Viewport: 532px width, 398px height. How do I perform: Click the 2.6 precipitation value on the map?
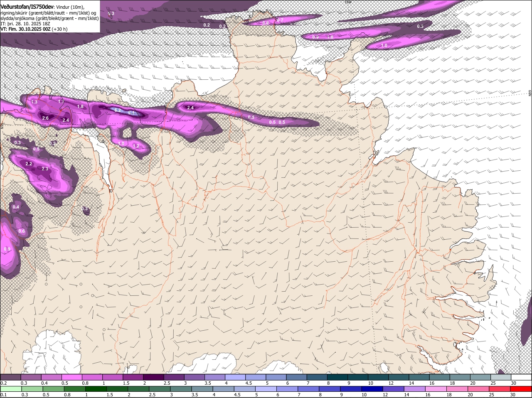point(46,118)
